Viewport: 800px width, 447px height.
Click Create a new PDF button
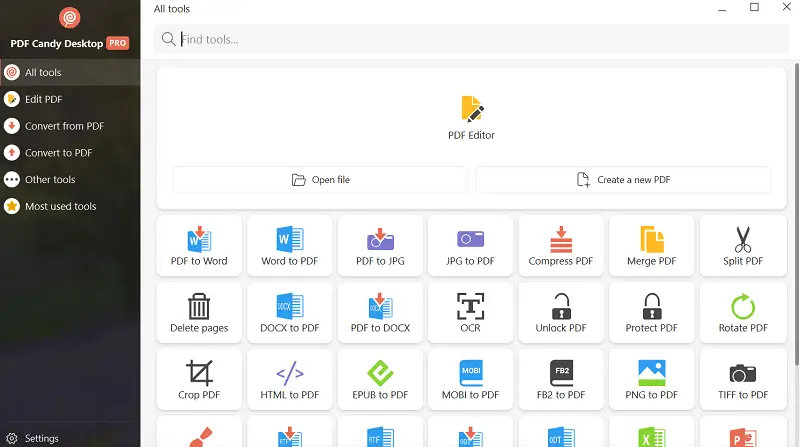point(623,180)
